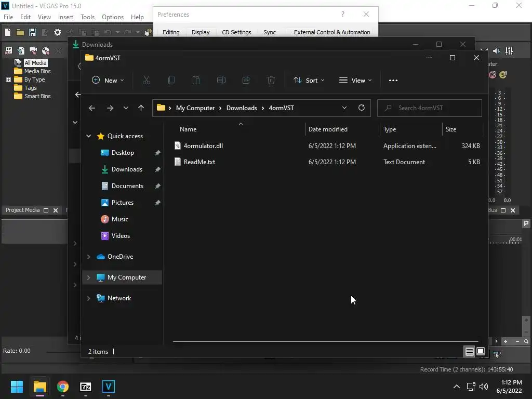This screenshot has width=532, height=399.
Task: Click the Save floppy disk icon in VEGAS
Action: pyautogui.click(x=33, y=32)
